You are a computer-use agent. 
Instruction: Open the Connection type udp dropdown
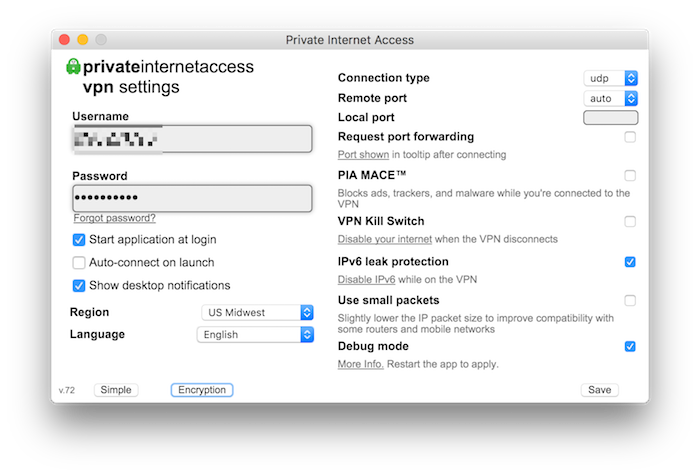pos(611,78)
